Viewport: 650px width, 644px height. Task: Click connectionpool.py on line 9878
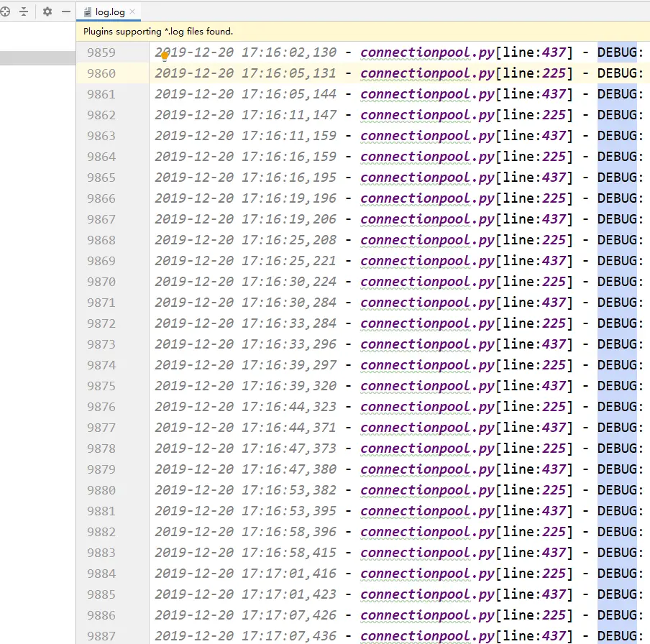click(x=427, y=448)
